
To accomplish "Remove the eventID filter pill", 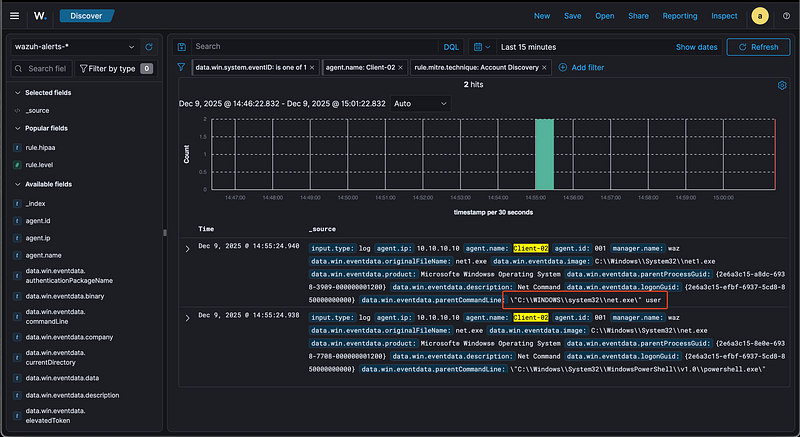I will [x=312, y=67].
